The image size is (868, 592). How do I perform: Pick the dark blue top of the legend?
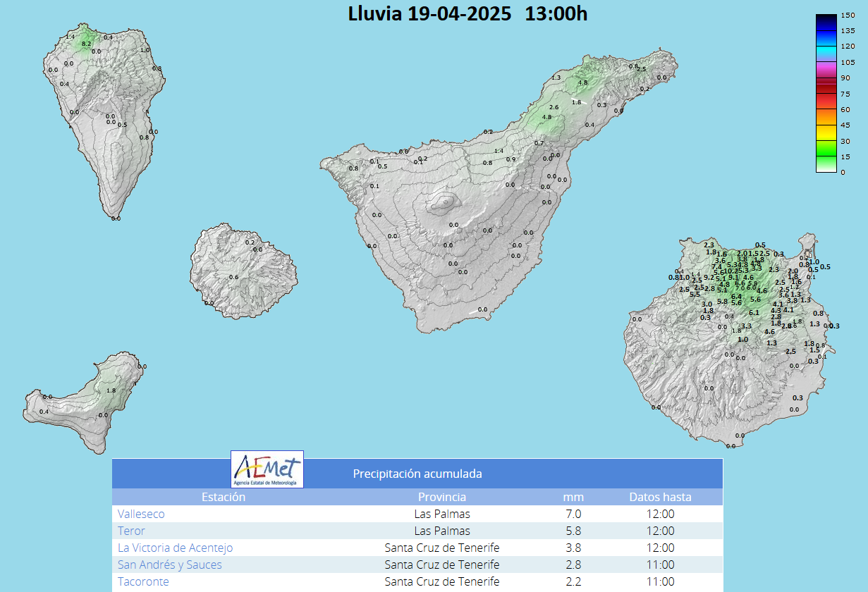tap(826, 21)
